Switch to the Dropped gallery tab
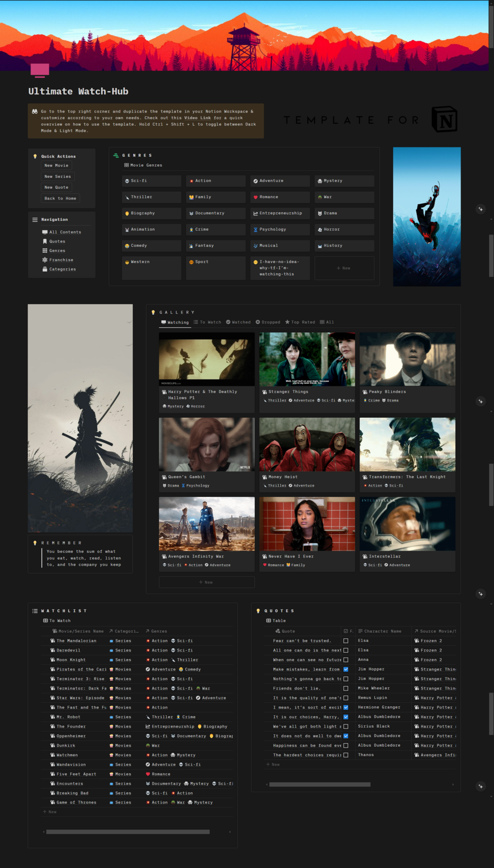 pyautogui.click(x=268, y=322)
